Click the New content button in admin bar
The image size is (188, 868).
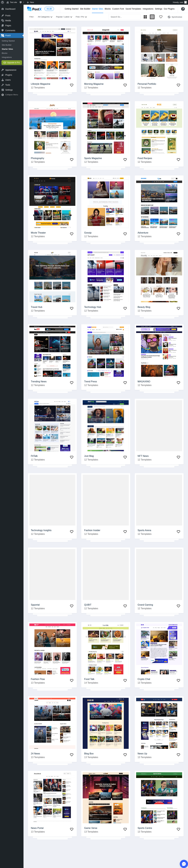coord(30,2)
